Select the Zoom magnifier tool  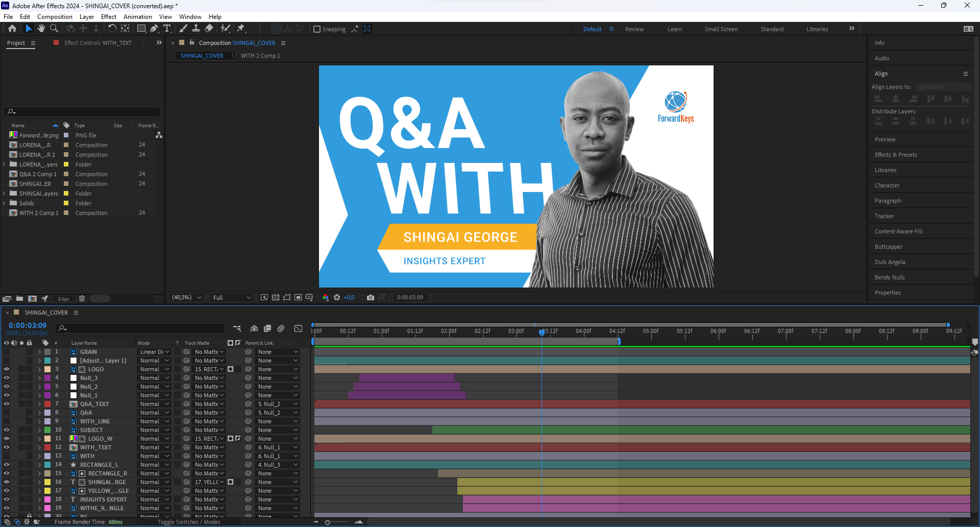click(54, 29)
